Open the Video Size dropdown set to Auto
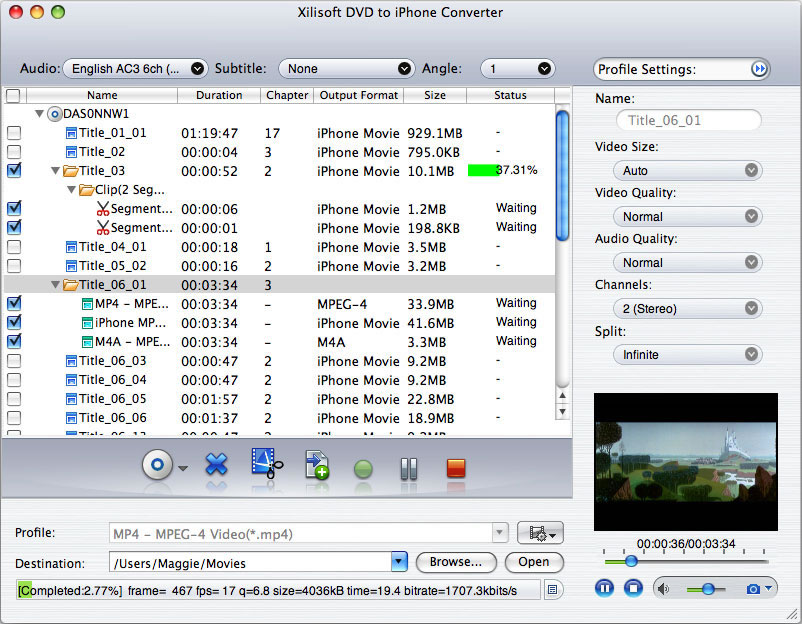 coord(687,170)
